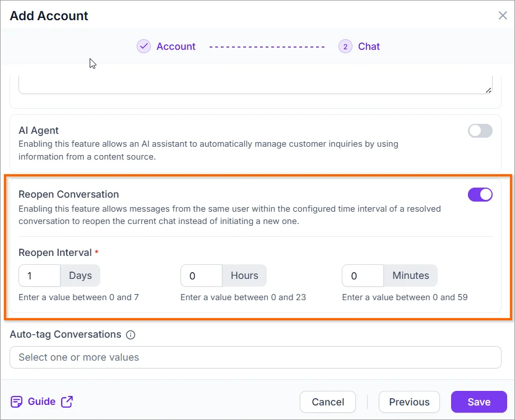
Task: Close the Add Account dialog with X
Action: pos(503,16)
